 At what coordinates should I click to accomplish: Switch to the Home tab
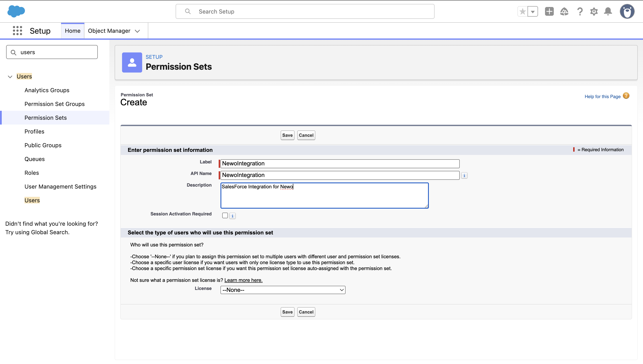(73, 31)
